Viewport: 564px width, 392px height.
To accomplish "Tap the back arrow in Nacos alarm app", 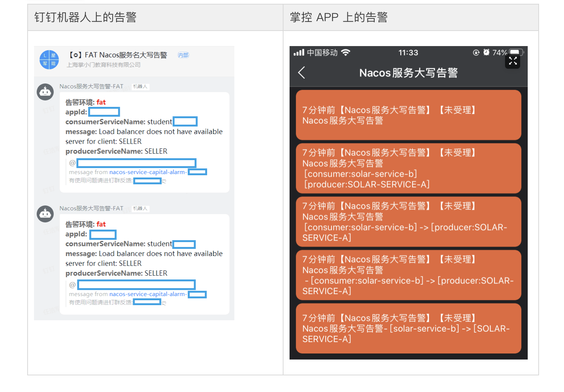I will click(x=301, y=73).
